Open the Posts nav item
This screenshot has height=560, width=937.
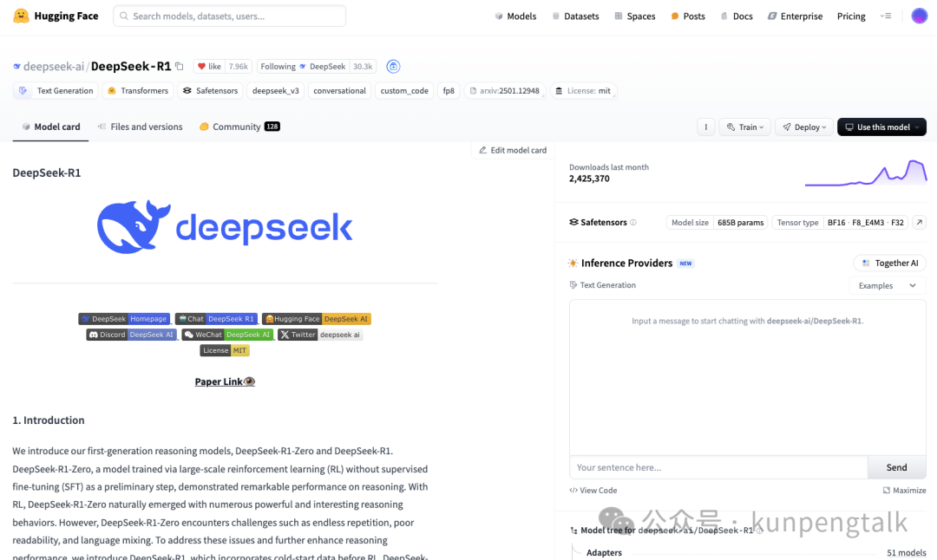pos(688,16)
